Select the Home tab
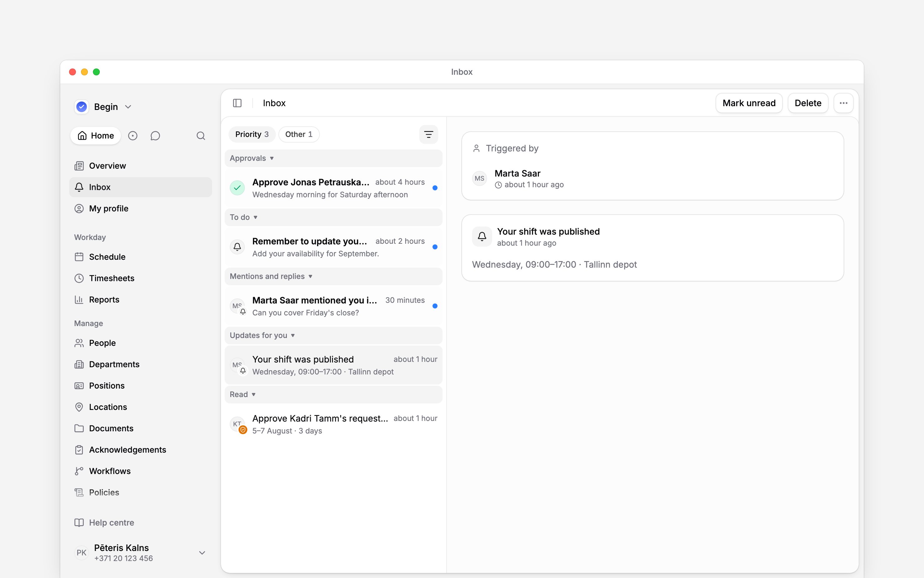Viewport: 924px width, 578px height. coord(95,136)
